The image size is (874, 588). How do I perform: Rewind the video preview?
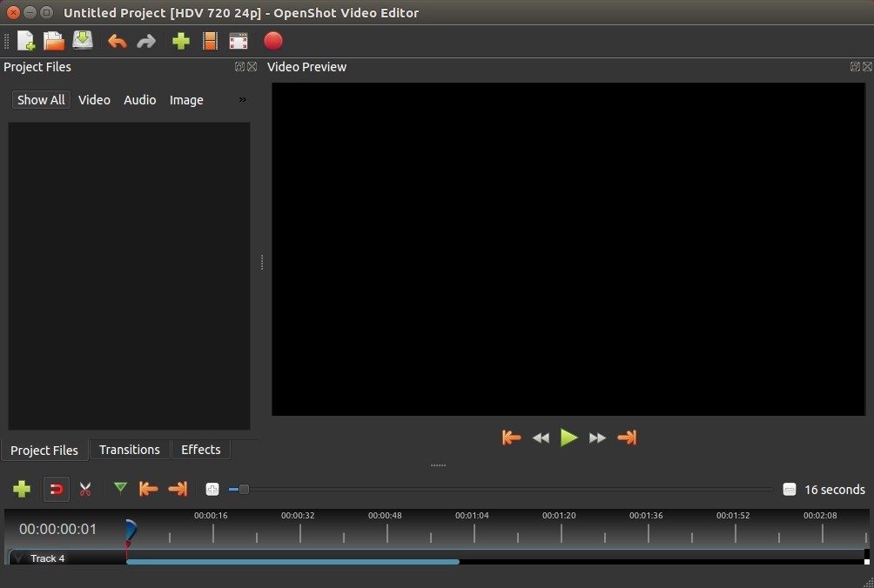541,438
